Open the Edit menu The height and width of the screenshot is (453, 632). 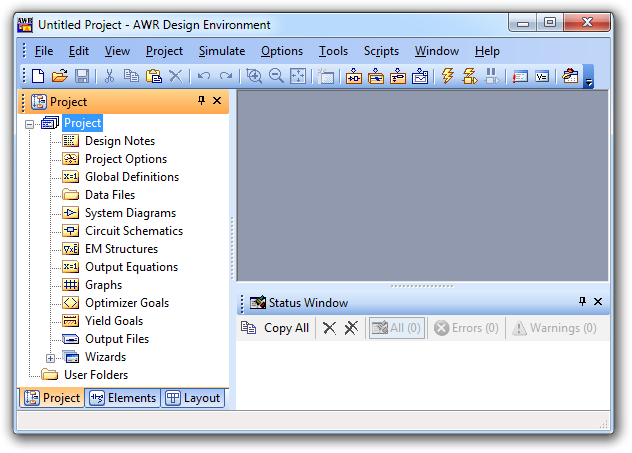tap(79, 51)
